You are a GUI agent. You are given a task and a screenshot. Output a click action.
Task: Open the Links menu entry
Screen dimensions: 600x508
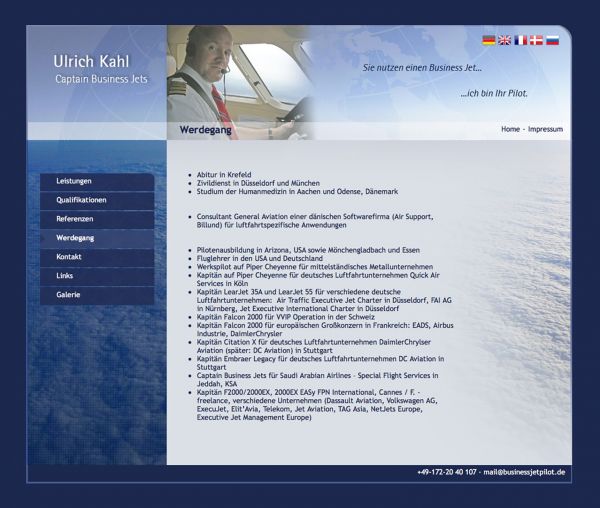click(x=97, y=276)
